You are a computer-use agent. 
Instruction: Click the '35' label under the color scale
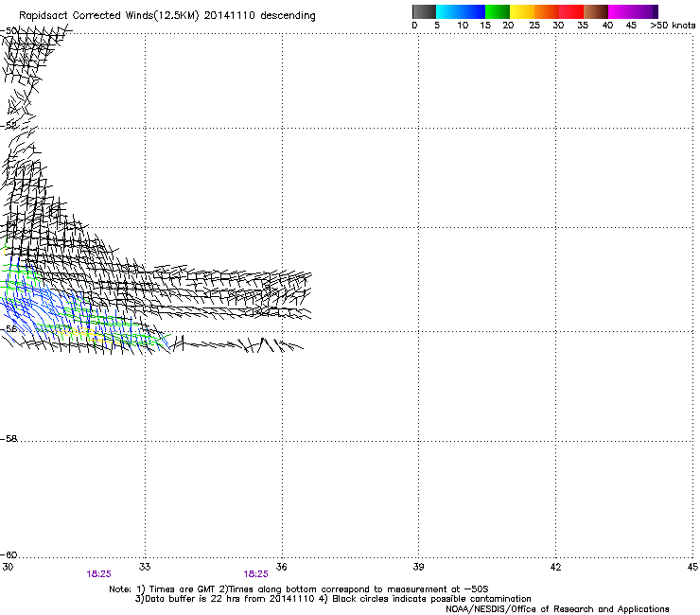(583, 26)
